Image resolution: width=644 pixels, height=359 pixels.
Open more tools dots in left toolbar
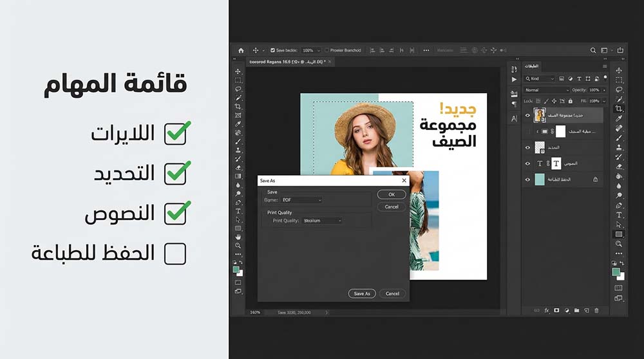(x=238, y=254)
